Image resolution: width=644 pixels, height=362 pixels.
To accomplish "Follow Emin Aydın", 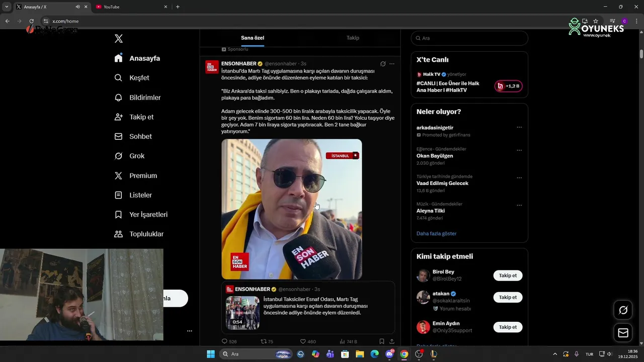I will tap(508, 327).
